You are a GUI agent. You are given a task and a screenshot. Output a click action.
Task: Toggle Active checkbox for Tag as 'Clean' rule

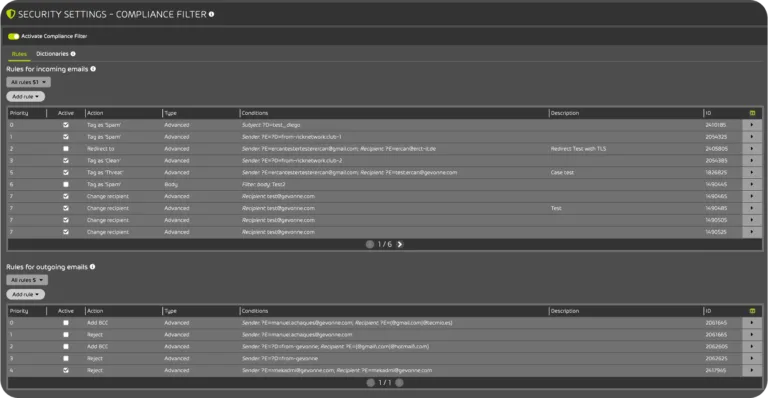pos(66,161)
